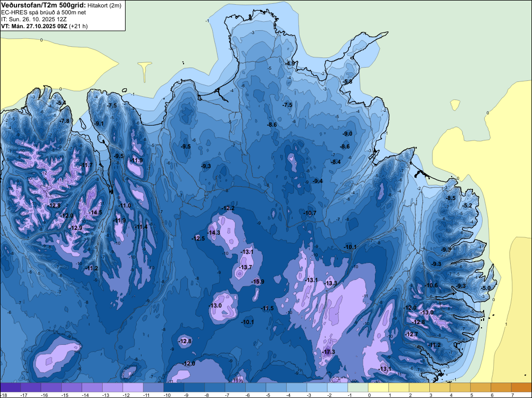Viewport: 532px width, 398px height.
Task: Click the temperature label "-13.7"
Action: click(x=245, y=267)
